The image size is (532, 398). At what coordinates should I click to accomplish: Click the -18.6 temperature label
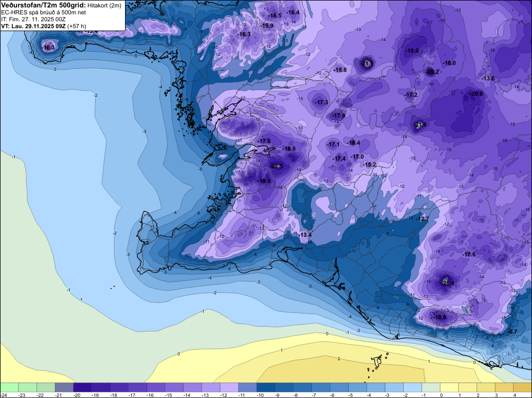[x=289, y=148]
